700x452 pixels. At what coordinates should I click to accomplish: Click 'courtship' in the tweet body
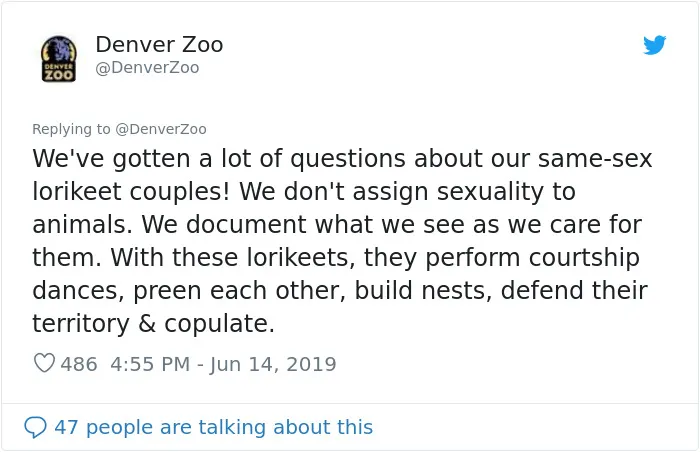[x=584, y=258]
